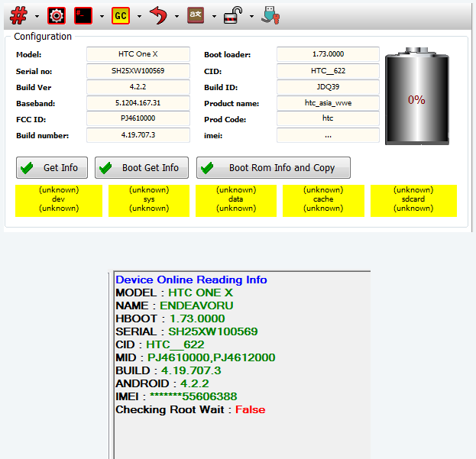
Task: Expand dropdown arrow beside undo arrow
Action: 177,16
